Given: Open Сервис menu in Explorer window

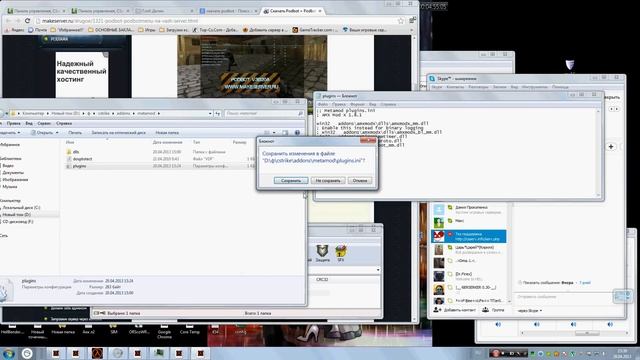Looking at the screenshot, I should pyautogui.click(x=44, y=123).
